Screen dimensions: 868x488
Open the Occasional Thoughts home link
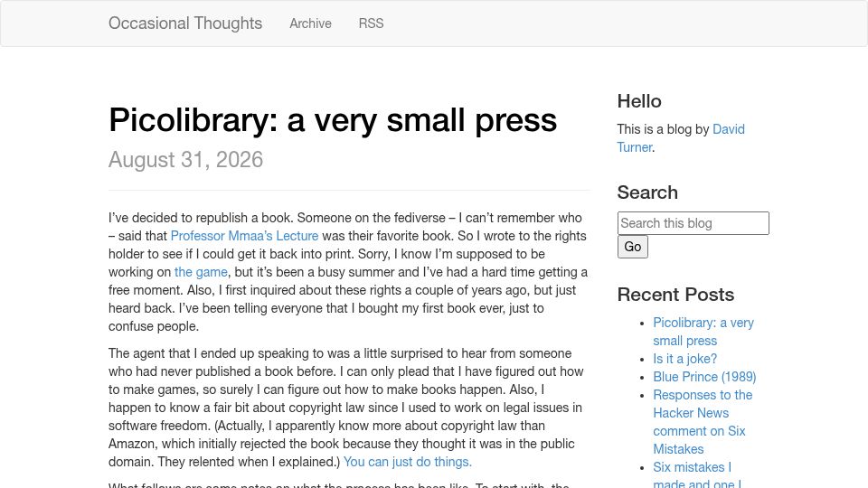tap(184, 23)
